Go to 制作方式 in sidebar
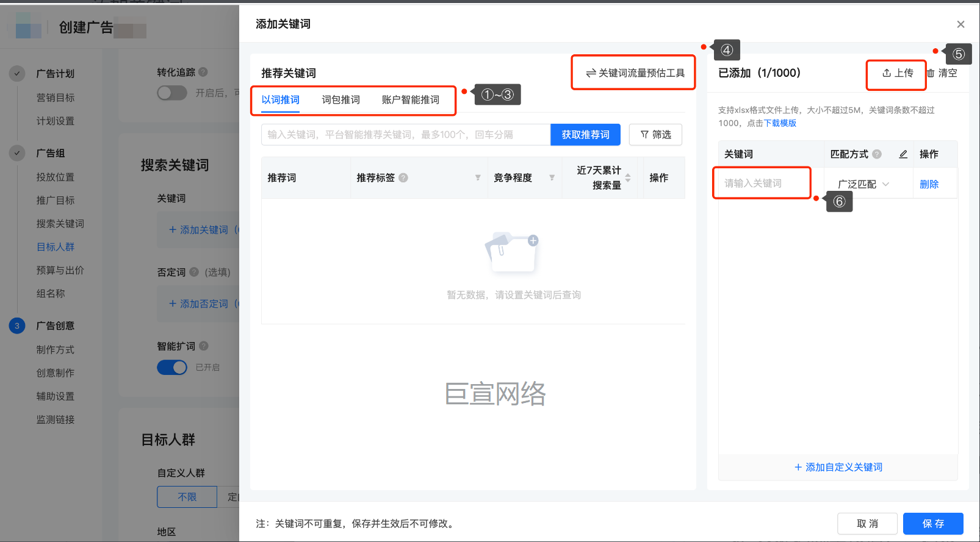Image resolution: width=980 pixels, height=542 pixels. [56, 349]
